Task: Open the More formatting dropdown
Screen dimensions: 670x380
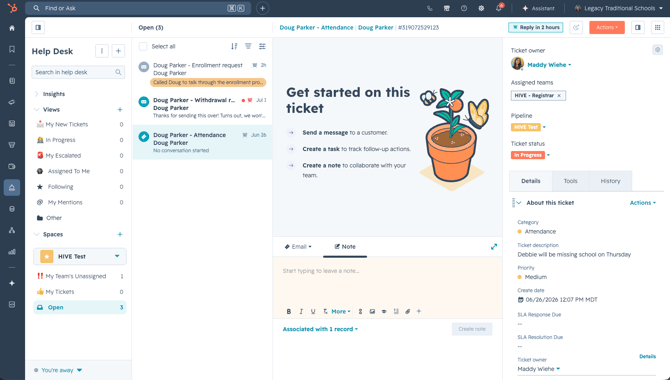Action: [341, 312]
